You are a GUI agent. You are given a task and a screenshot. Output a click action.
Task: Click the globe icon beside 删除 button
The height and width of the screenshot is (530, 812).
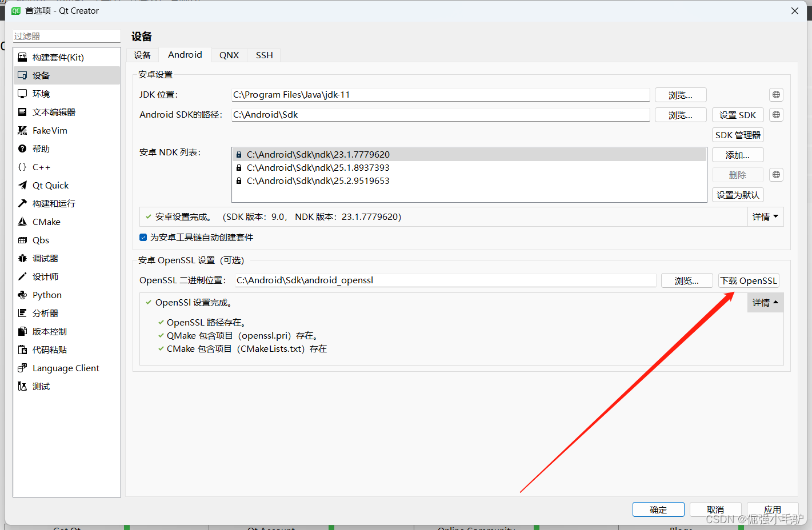point(776,175)
